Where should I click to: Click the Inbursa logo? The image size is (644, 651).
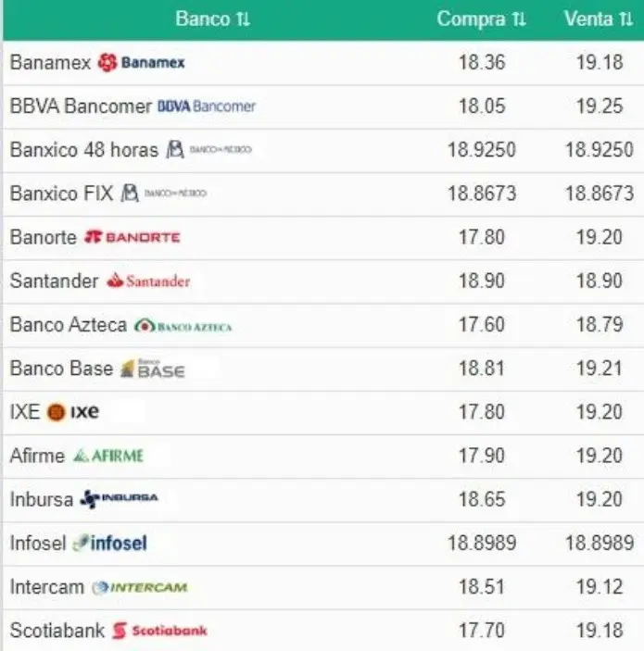pyautogui.click(x=119, y=498)
